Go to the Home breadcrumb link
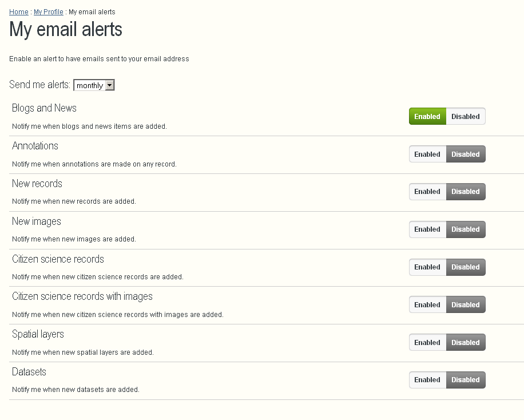The image size is (524, 420). [x=19, y=12]
